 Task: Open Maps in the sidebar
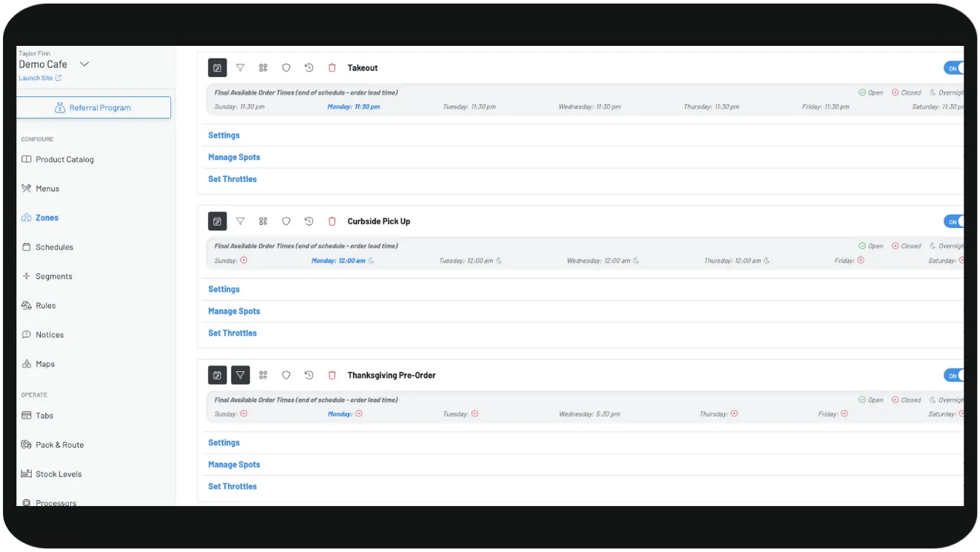coord(38,364)
